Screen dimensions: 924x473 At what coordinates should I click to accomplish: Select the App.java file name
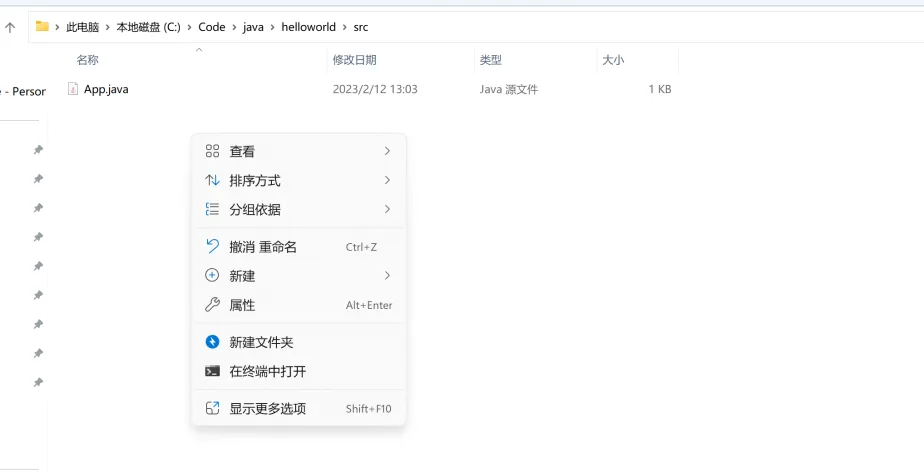tap(106, 89)
